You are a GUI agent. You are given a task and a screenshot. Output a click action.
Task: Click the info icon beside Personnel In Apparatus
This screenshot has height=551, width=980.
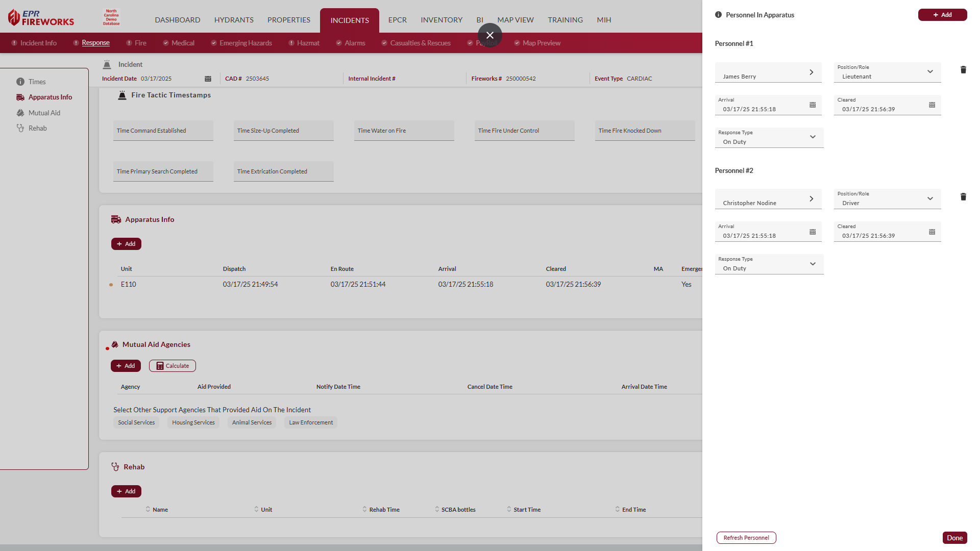[x=718, y=15]
